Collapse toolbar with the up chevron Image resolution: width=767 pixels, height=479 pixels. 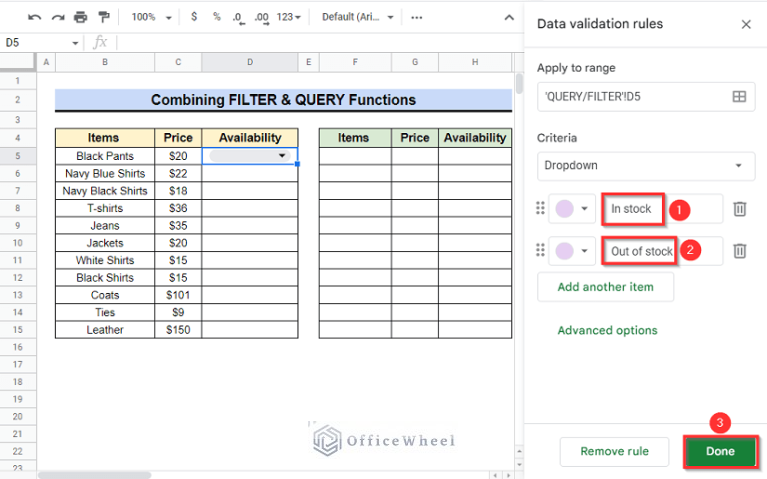(x=509, y=18)
